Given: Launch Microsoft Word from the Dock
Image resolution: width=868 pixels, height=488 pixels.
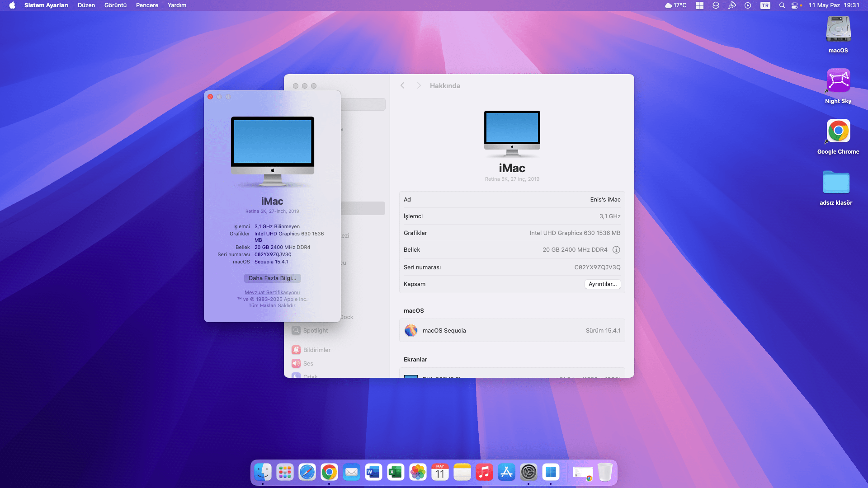Looking at the screenshot, I should point(373,473).
